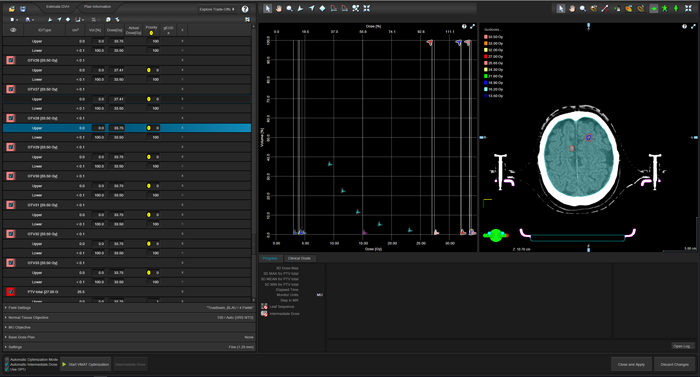Click the orange isodose swatch
This screenshot has width=700, height=377.
coord(486,43)
